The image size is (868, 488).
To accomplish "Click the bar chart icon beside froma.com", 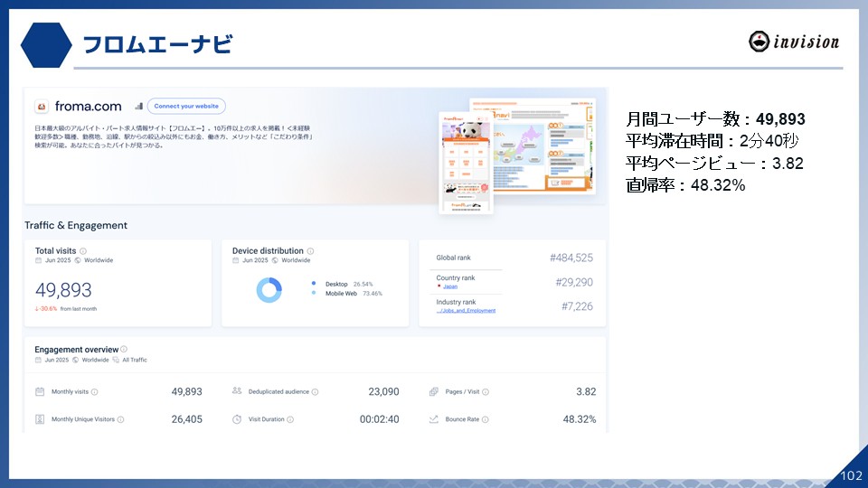I will [138, 107].
